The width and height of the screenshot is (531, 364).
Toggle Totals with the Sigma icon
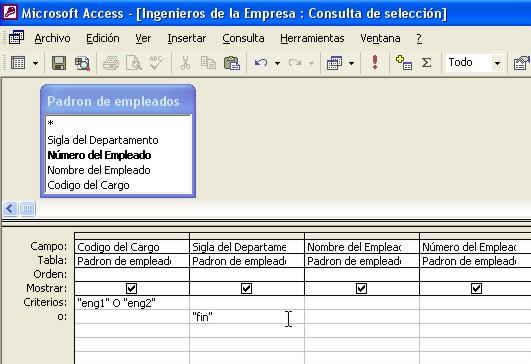pos(427,63)
